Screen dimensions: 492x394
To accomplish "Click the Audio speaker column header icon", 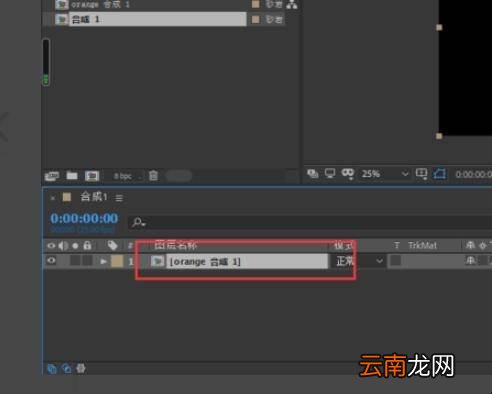I will tap(63, 246).
